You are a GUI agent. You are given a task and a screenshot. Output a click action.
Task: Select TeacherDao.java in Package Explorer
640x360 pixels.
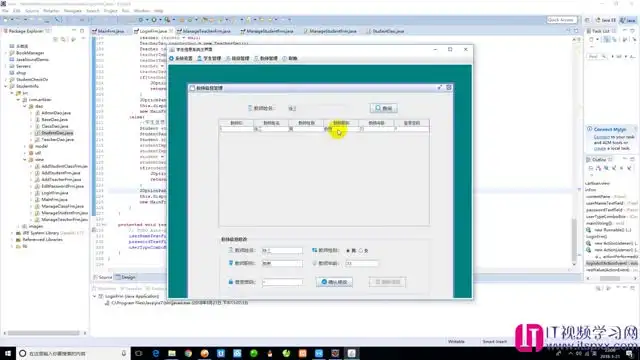(58, 140)
